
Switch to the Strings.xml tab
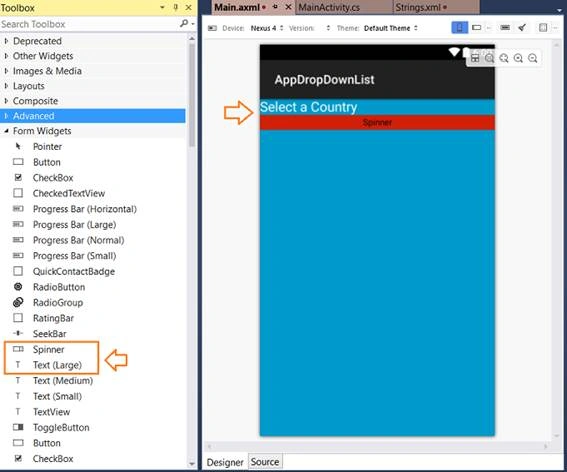(418, 7)
